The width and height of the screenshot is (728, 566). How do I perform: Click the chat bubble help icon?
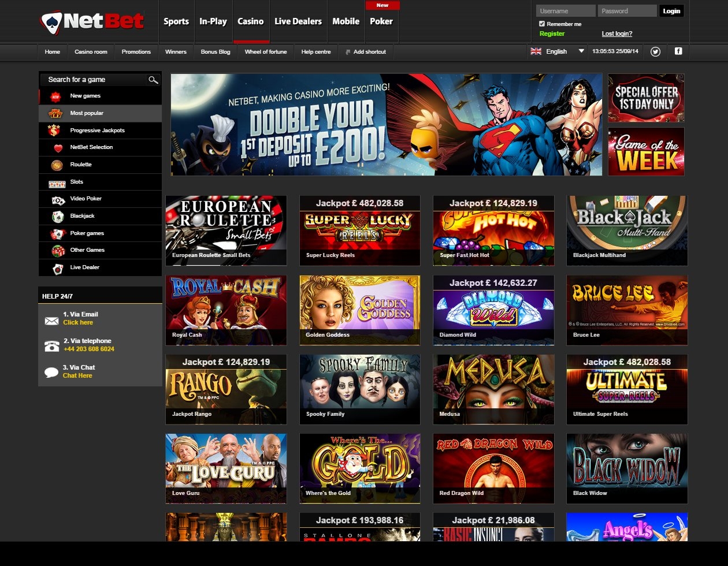pos(51,372)
